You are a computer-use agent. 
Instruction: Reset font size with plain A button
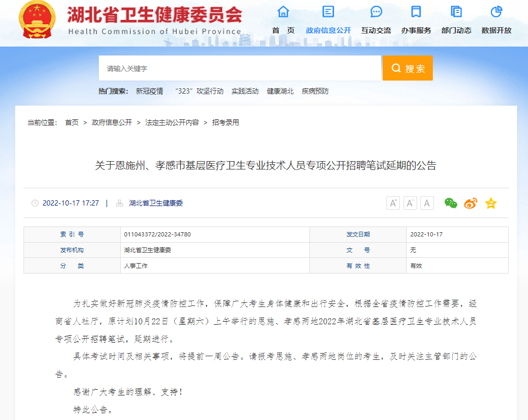(427, 203)
